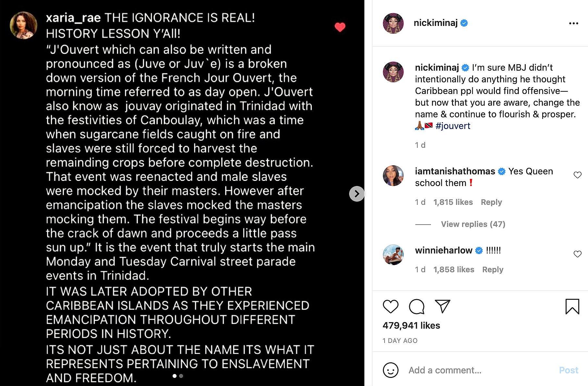Reply to winnieharlow's comment
The height and width of the screenshot is (386, 588).
(492, 270)
